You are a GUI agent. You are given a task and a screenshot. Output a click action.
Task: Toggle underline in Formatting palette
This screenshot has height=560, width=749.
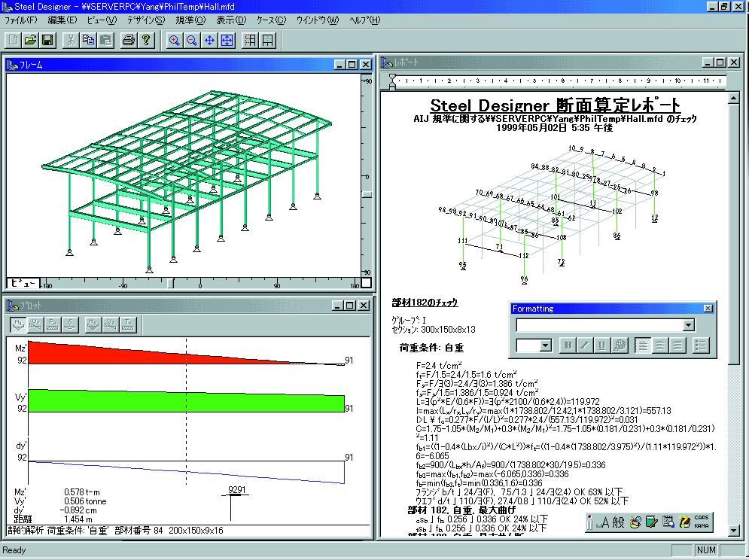coord(602,345)
